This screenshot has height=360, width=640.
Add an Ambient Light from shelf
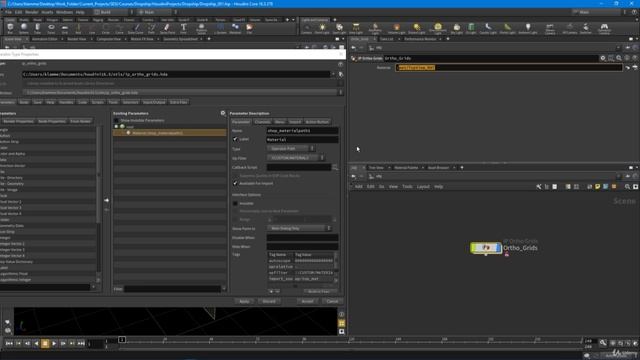pyautogui.click(x=528, y=29)
